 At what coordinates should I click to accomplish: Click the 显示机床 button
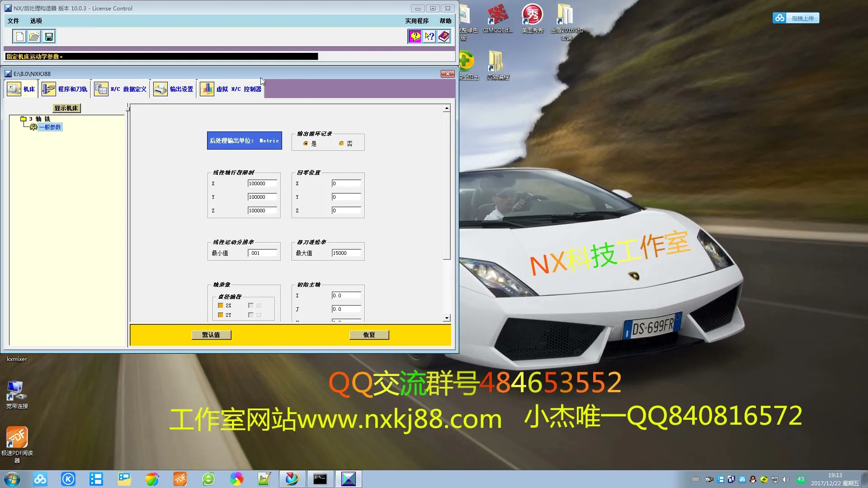click(x=66, y=108)
